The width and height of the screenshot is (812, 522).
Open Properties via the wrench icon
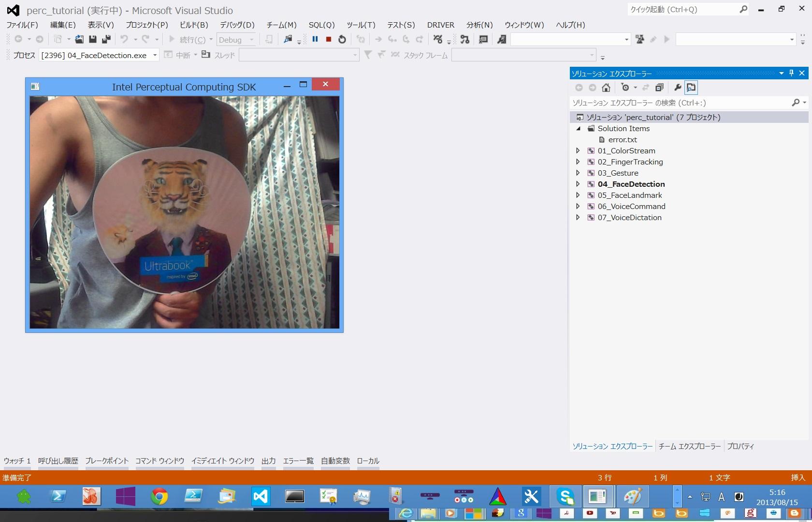point(678,88)
